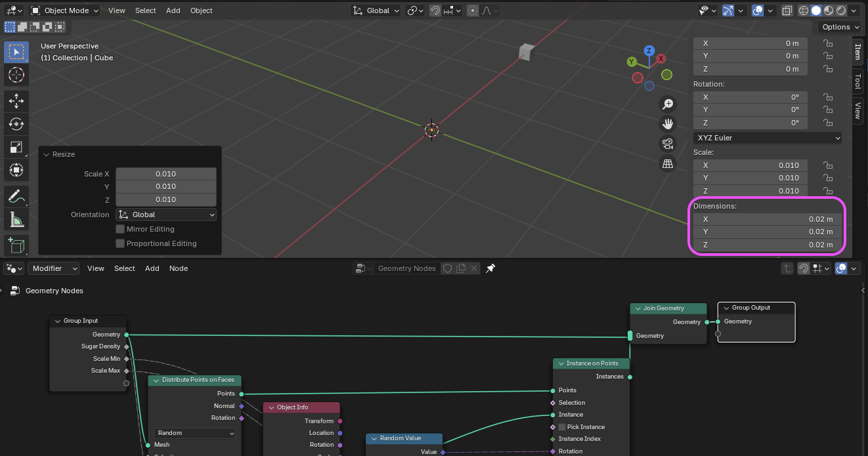Set selection mode to Intersect
This screenshot has width=868, height=456.
(x=59, y=27)
